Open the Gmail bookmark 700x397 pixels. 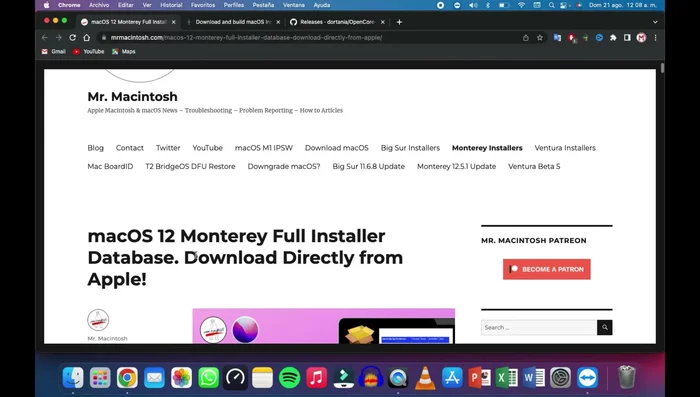[54, 51]
